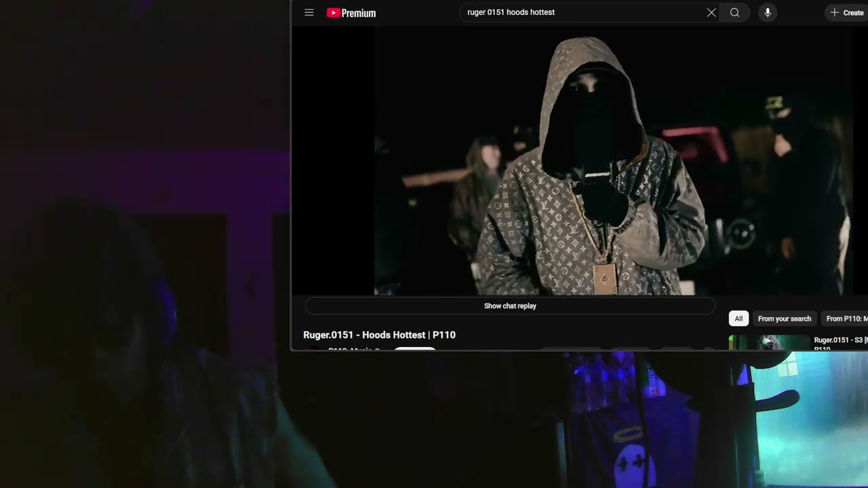Image resolution: width=868 pixels, height=488 pixels.
Task: Select the 'All' filter chip
Action: [x=738, y=319]
